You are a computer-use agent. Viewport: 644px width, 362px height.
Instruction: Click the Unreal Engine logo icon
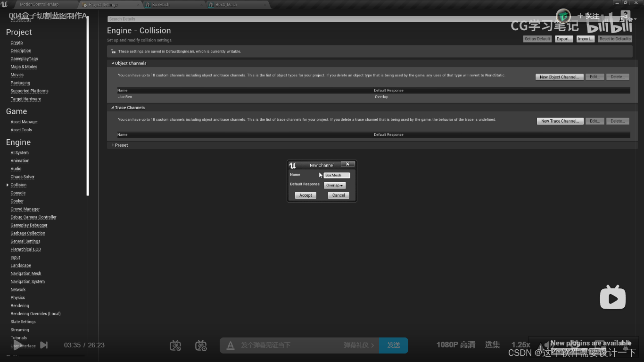pos(5,4)
